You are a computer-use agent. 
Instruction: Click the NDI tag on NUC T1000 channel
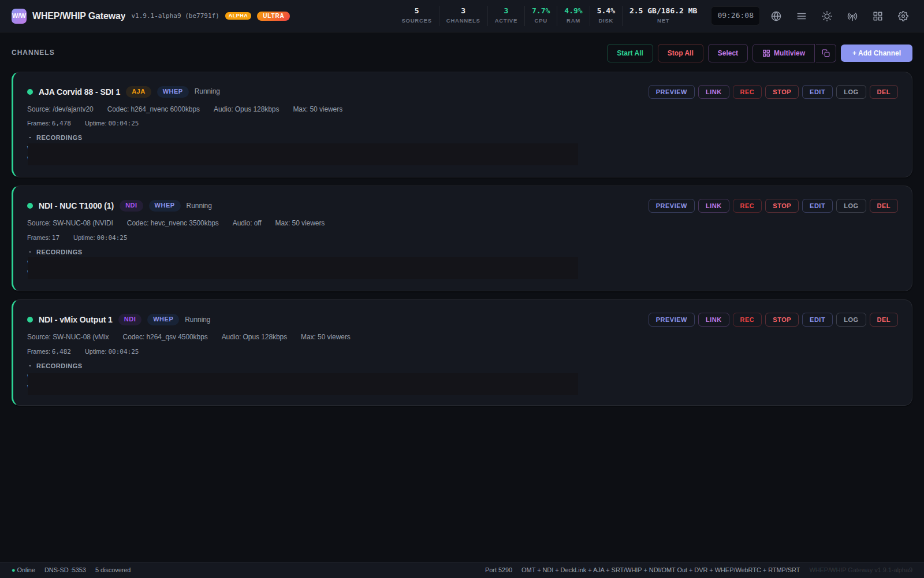(131, 205)
